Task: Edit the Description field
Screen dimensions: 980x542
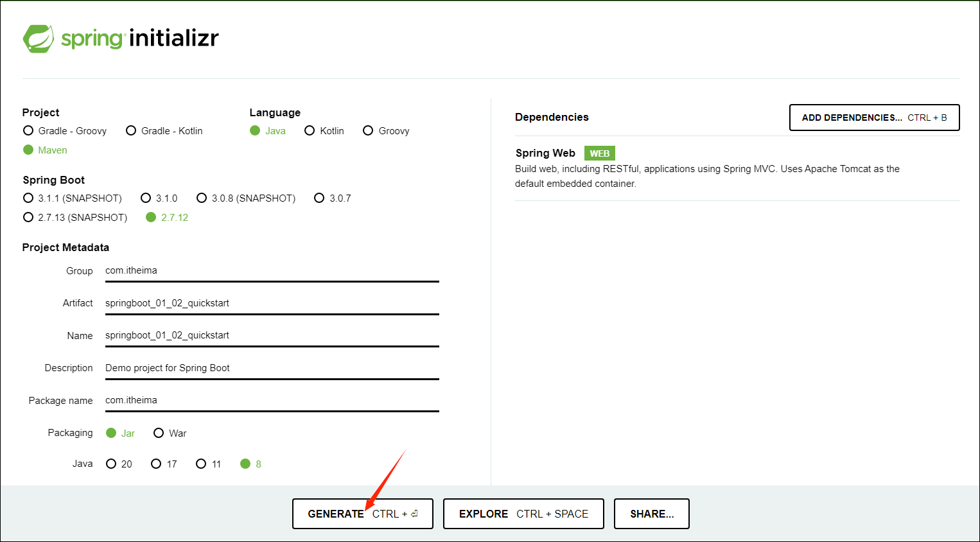Action: coord(272,368)
